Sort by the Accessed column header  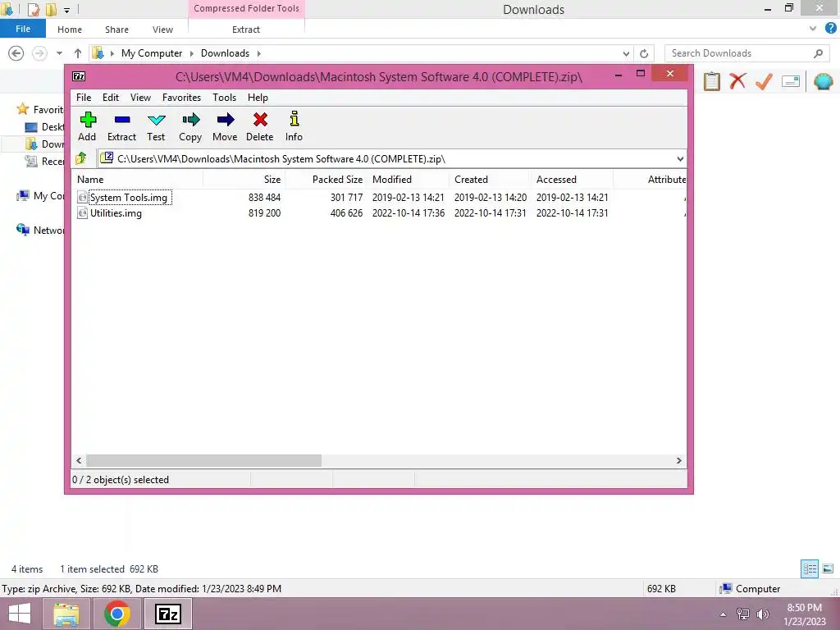pyautogui.click(x=572, y=180)
